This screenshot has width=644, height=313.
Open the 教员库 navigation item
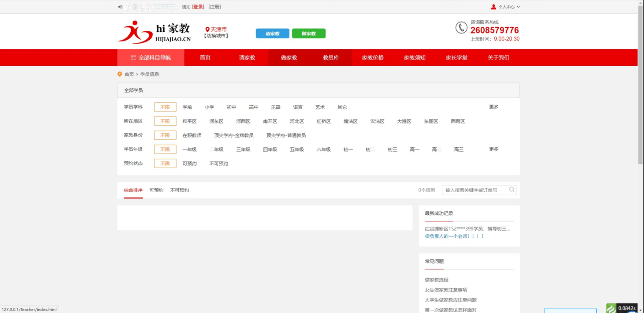[x=331, y=58]
